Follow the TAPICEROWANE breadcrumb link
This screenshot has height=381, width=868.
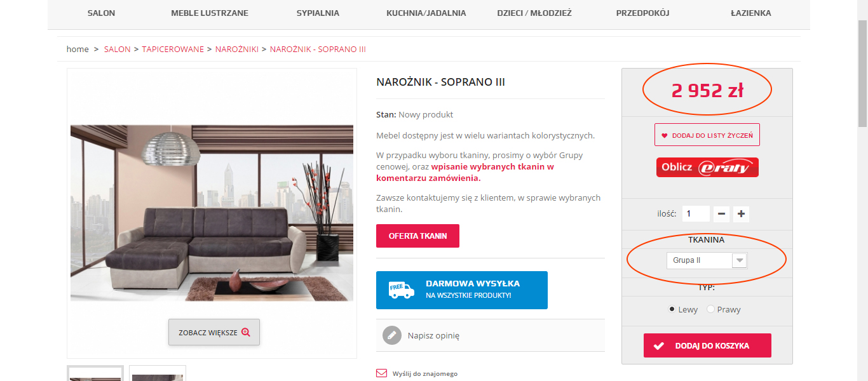pos(173,49)
